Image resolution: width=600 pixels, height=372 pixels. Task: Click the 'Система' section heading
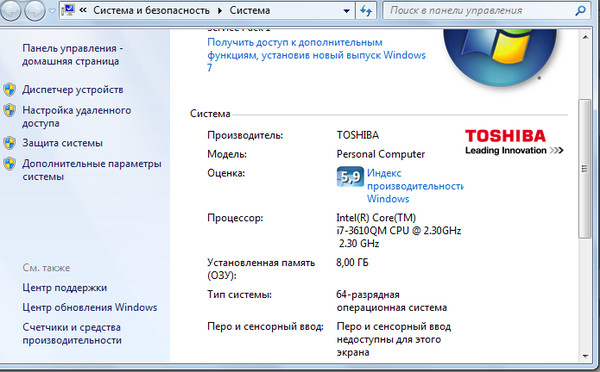pyautogui.click(x=210, y=114)
